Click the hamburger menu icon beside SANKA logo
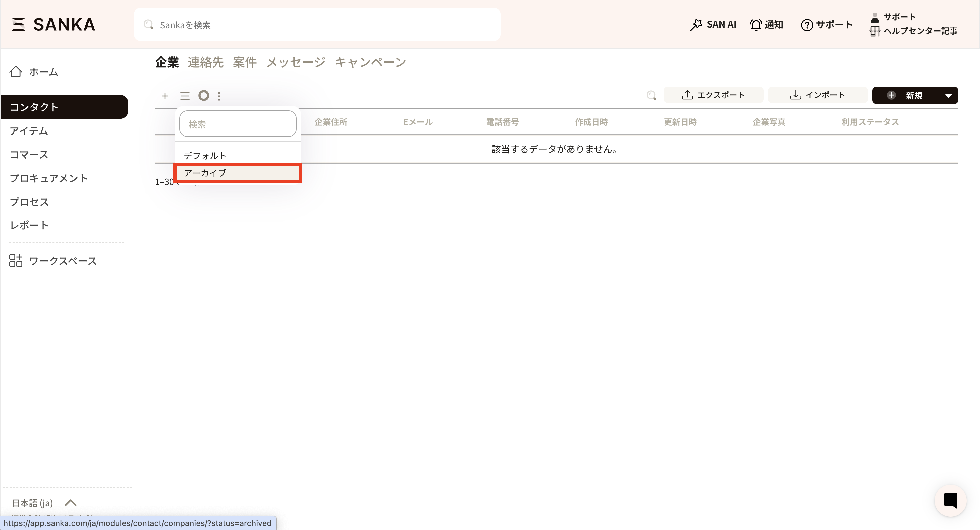Screen dimensions: 980x530 [x=18, y=24]
